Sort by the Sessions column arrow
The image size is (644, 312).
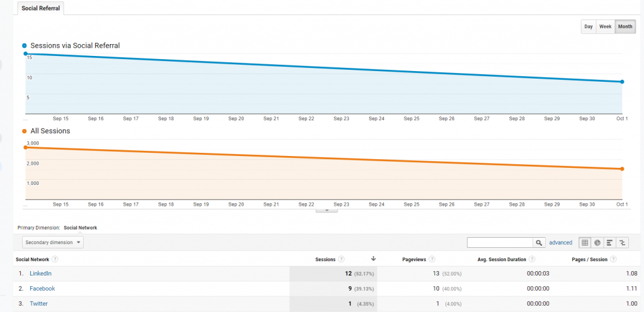click(374, 259)
